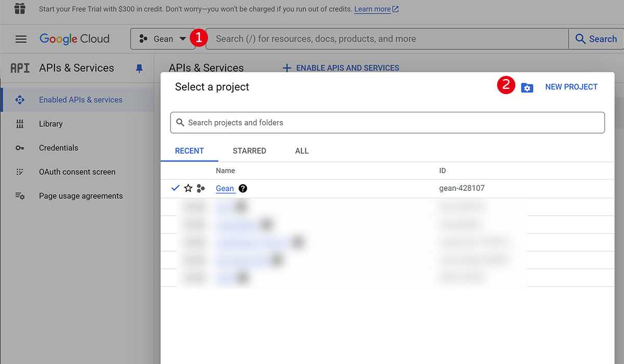This screenshot has height=364, width=624.
Task: Click the help icon next to Gean
Action: [x=243, y=188]
